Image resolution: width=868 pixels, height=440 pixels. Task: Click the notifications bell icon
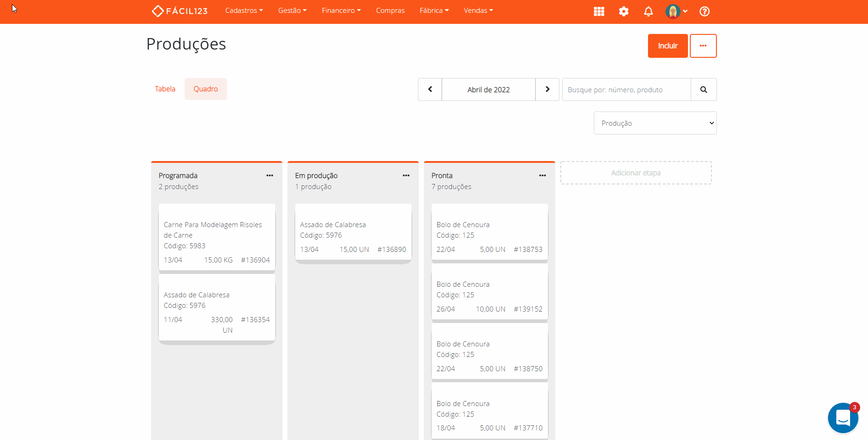(648, 11)
